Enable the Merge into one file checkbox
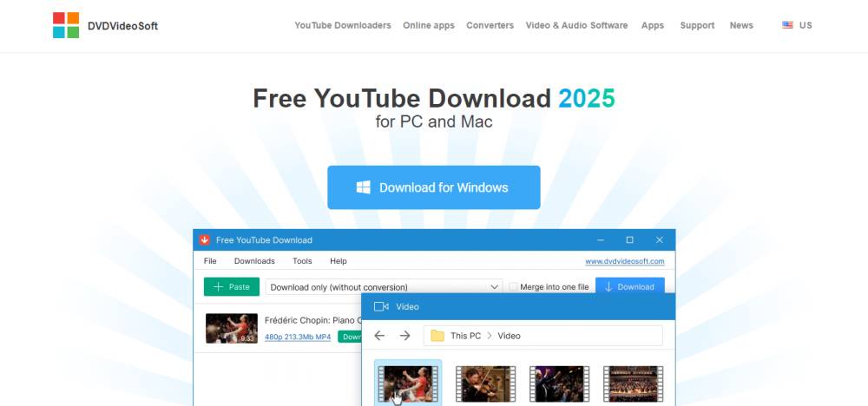 click(513, 286)
